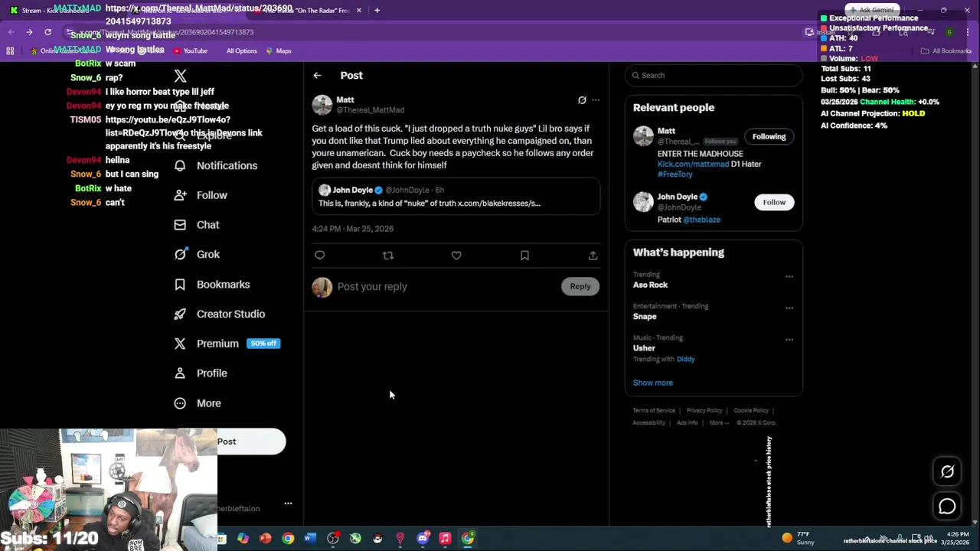This screenshot has width=980, height=551.
Task: Click the repost icon under the post
Action: [388, 256]
